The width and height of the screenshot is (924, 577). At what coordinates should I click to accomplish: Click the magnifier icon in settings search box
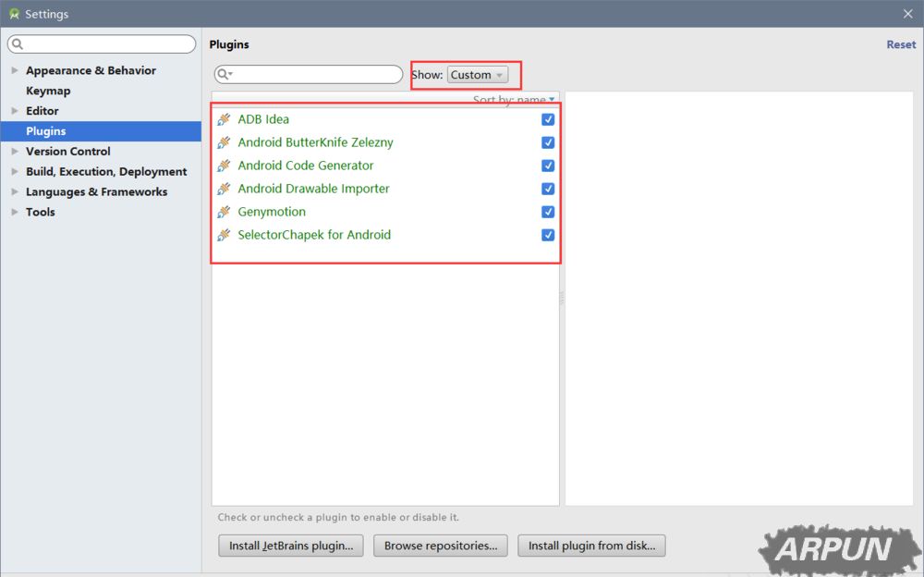pyautogui.click(x=18, y=43)
